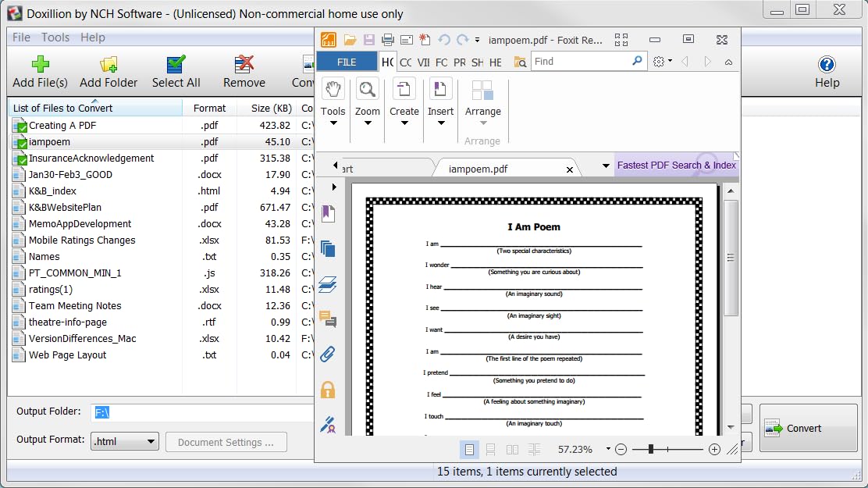This screenshot has height=488, width=868.
Task: Enable single page view mode
Action: pos(469,450)
